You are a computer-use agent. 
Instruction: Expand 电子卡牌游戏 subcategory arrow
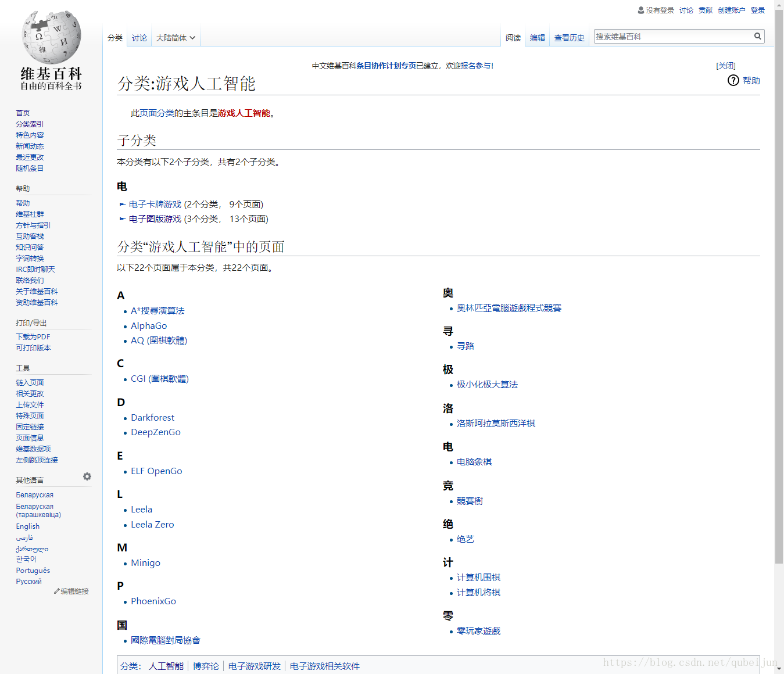point(122,205)
